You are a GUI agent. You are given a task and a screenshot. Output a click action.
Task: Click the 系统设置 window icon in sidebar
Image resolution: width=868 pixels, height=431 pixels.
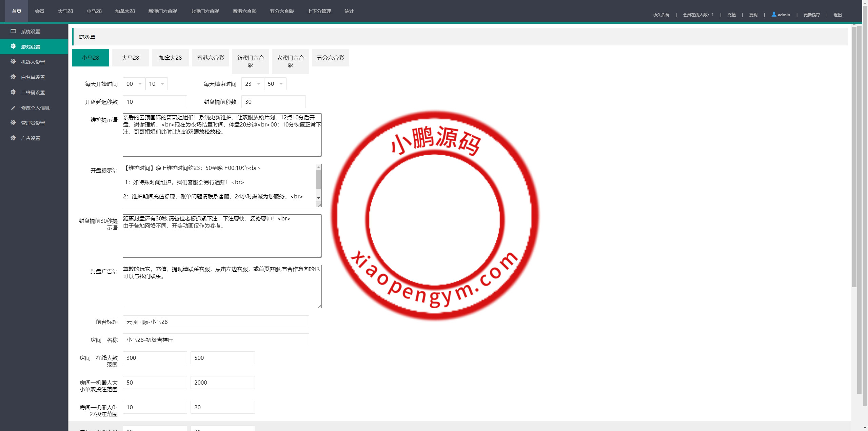[13, 31]
